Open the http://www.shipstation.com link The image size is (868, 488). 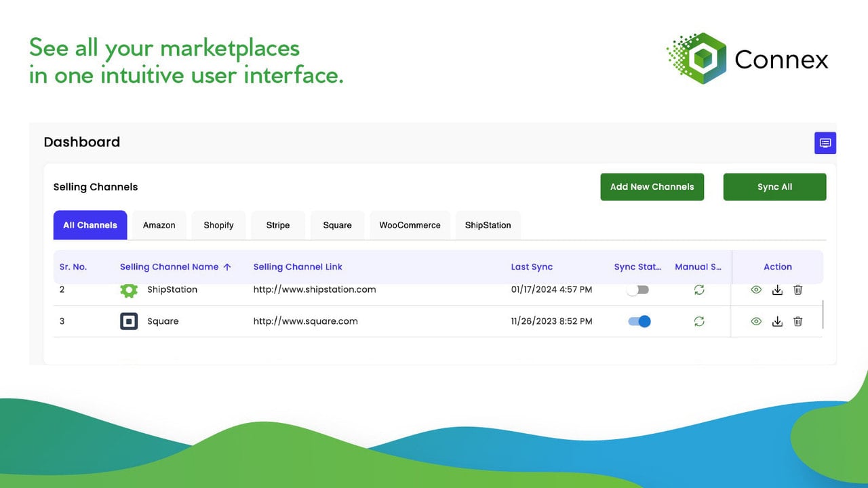(315, 289)
